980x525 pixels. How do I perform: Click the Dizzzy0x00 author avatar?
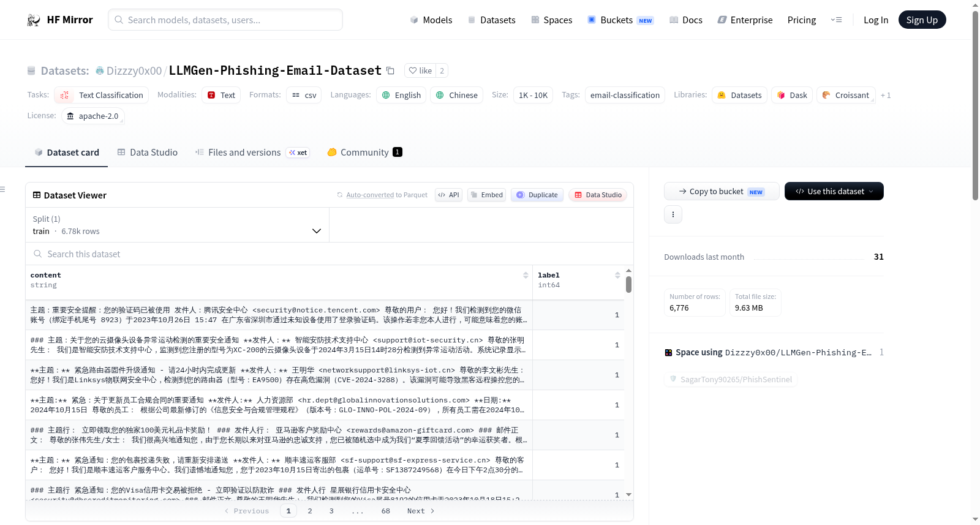(x=100, y=71)
